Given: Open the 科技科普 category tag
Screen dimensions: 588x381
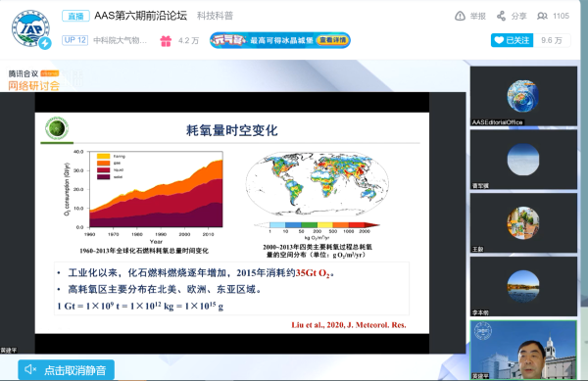Looking at the screenshot, I should pyautogui.click(x=216, y=16).
